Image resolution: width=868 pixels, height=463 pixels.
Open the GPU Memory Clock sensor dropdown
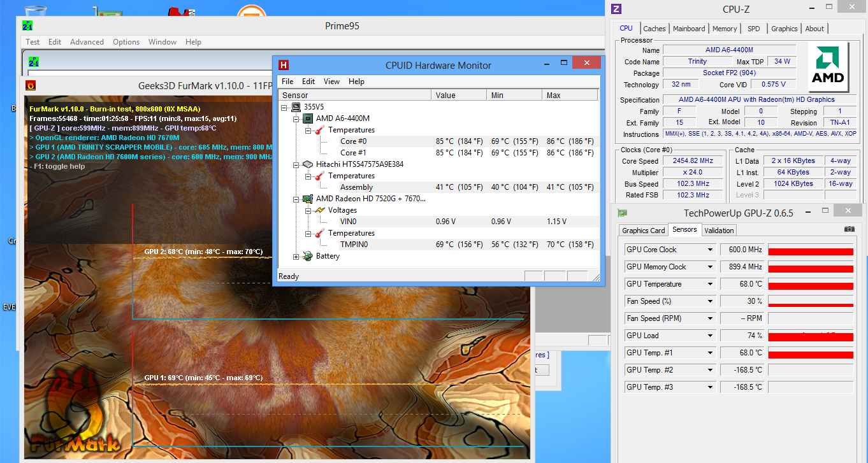pos(710,267)
